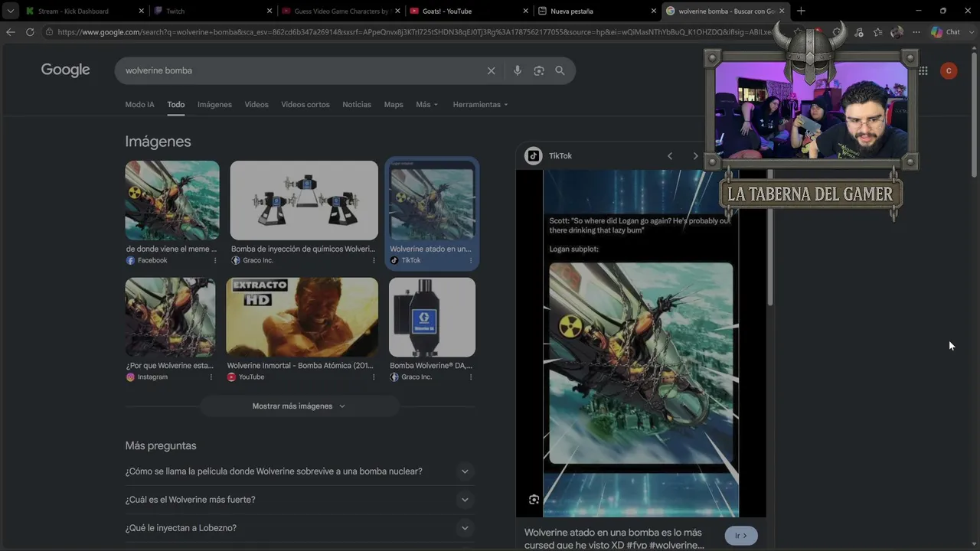980x551 pixels.
Task: Open the 'de donde viene el meme' Facebook thumbnail
Action: point(172,201)
